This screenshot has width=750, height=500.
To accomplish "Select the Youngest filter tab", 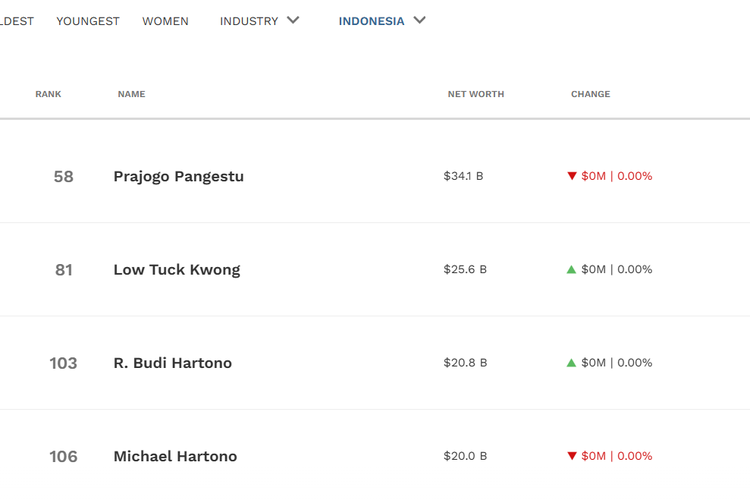I will (88, 21).
